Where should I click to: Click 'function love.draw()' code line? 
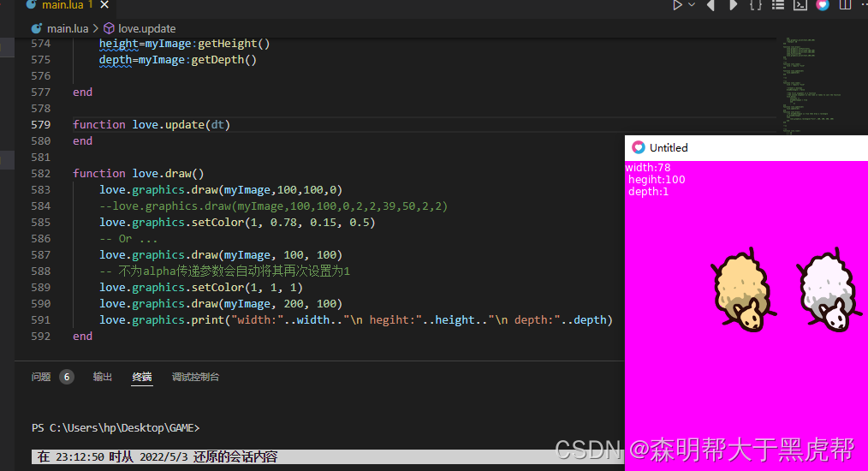coord(139,174)
